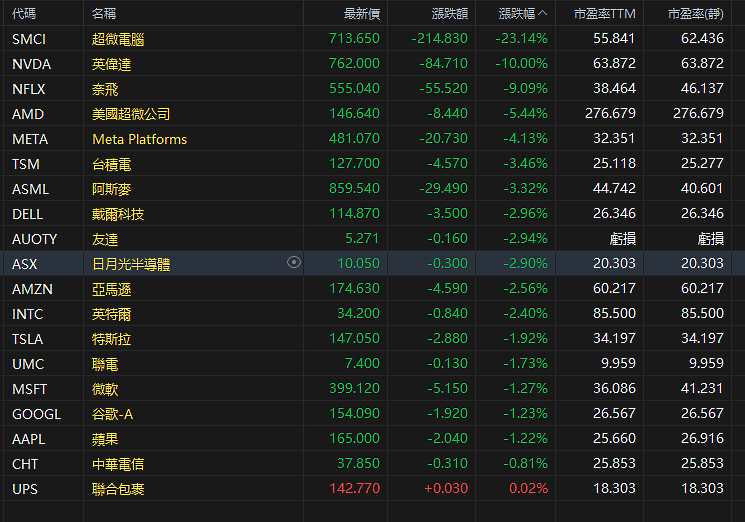745x522 pixels.
Task: Click stock name 蘋果
Action: point(105,439)
